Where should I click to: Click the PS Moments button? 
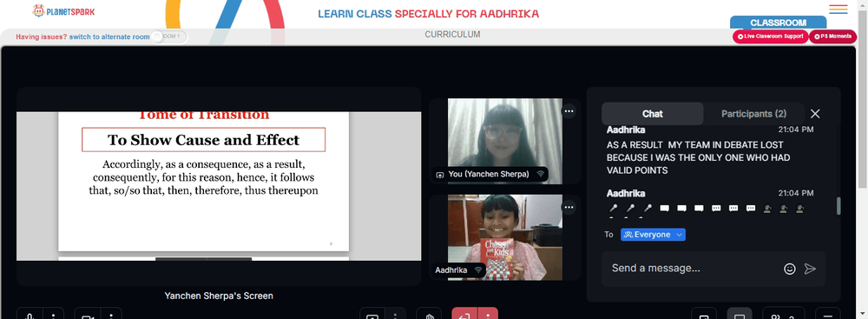[x=832, y=36]
